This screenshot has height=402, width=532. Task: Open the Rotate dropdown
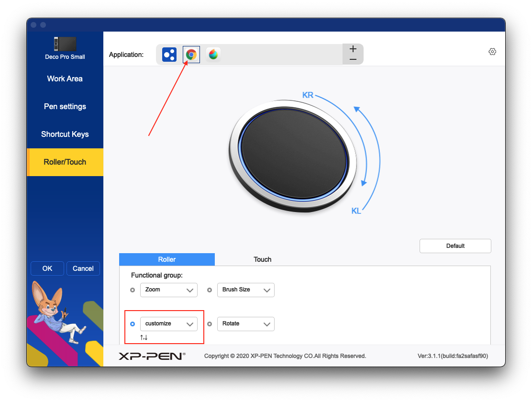[x=245, y=324]
